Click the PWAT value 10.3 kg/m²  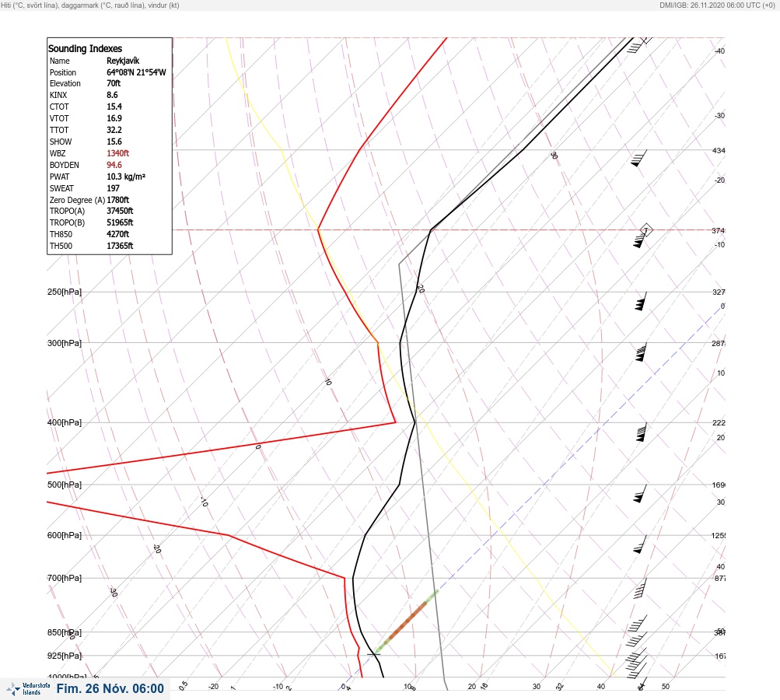click(x=126, y=177)
